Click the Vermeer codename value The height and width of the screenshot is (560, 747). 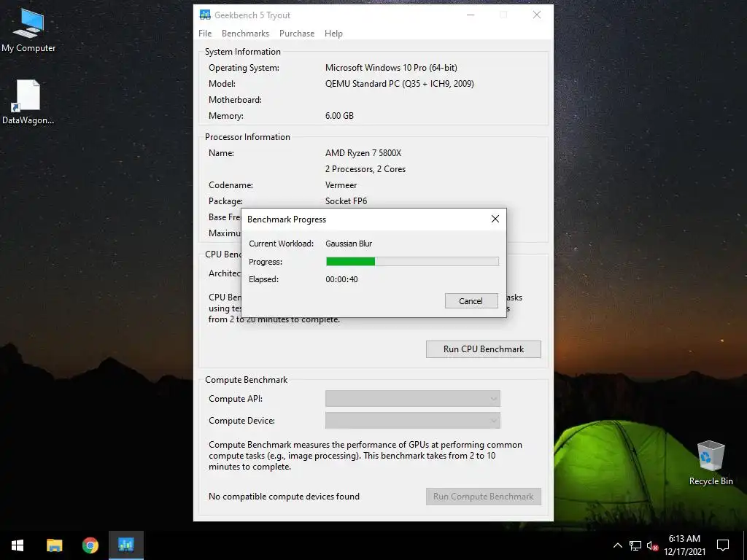point(341,185)
